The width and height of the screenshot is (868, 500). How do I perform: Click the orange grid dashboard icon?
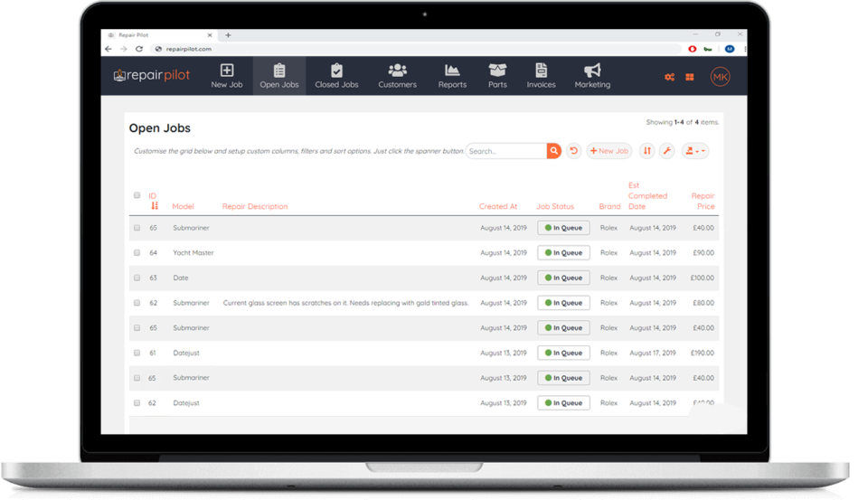690,77
